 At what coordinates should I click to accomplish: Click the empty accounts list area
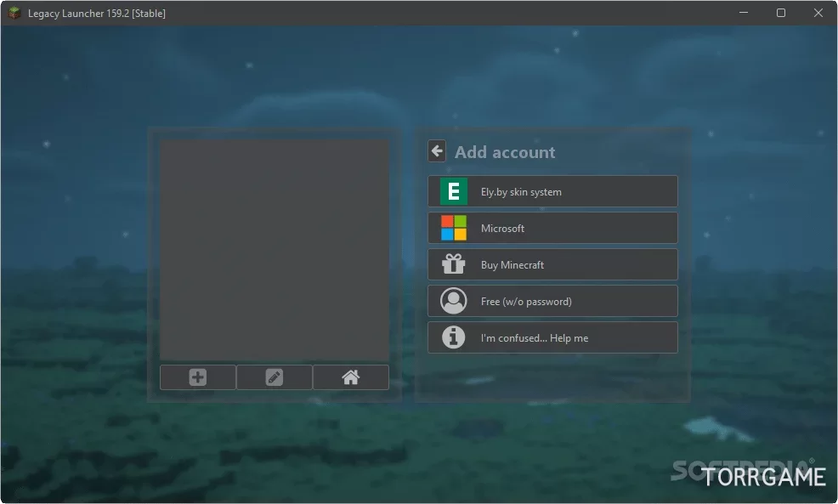[x=275, y=250]
